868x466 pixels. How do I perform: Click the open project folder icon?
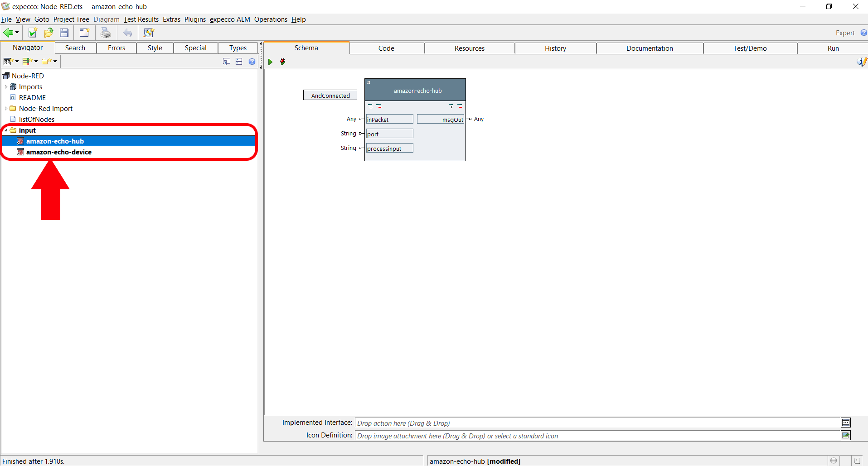tap(48, 33)
